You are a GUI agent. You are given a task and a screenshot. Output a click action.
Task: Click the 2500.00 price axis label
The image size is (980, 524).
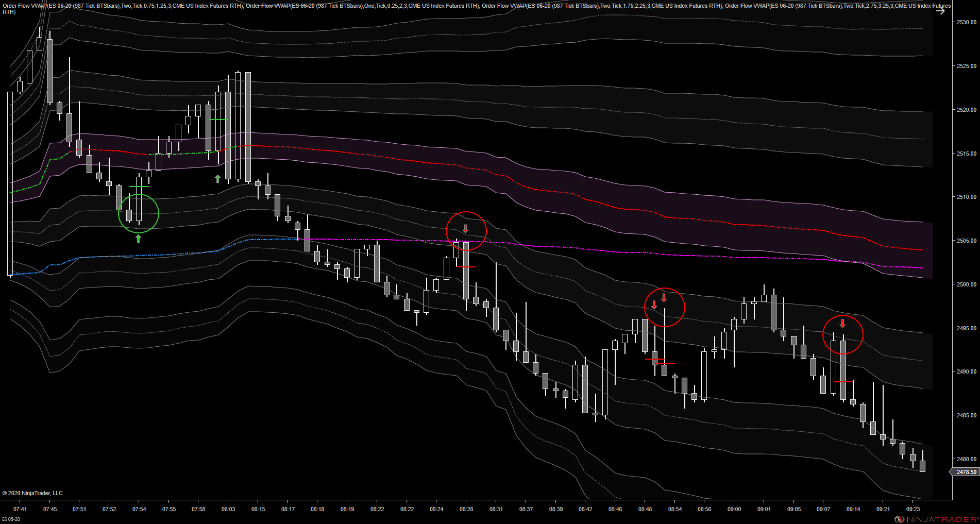(967, 284)
